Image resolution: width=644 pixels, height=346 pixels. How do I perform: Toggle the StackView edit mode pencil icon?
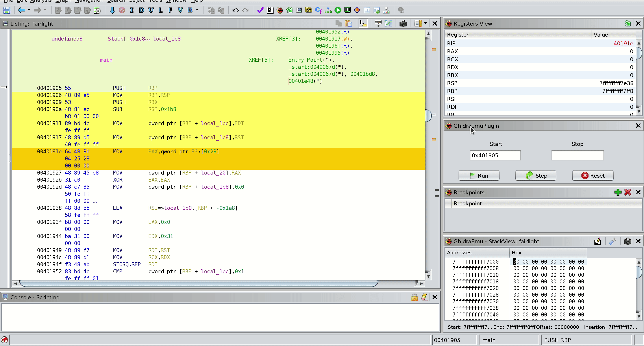[598, 241]
